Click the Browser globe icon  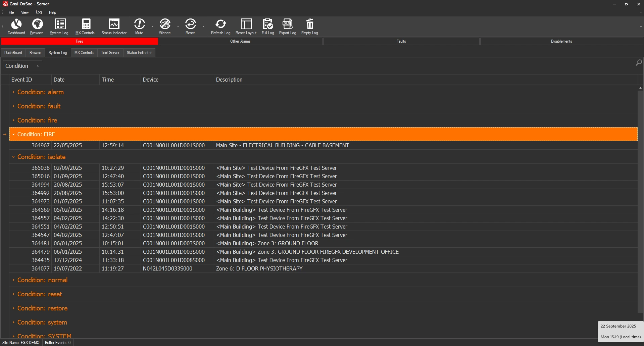click(37, 27)
